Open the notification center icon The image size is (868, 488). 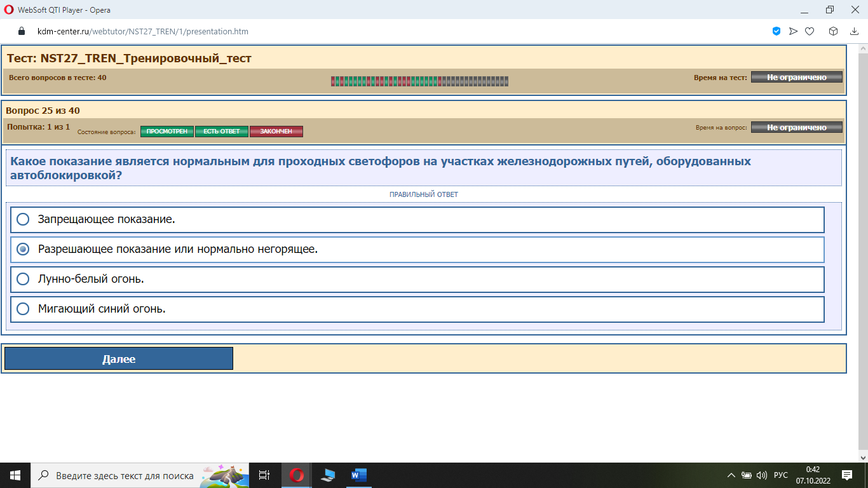(847, 475)
